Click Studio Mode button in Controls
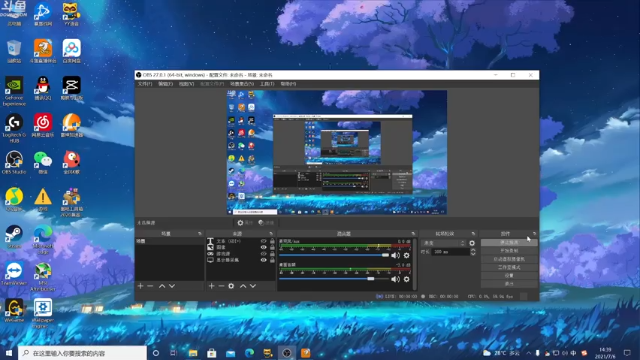This screenshot has width=640, height=360. [x=509, y=267]
